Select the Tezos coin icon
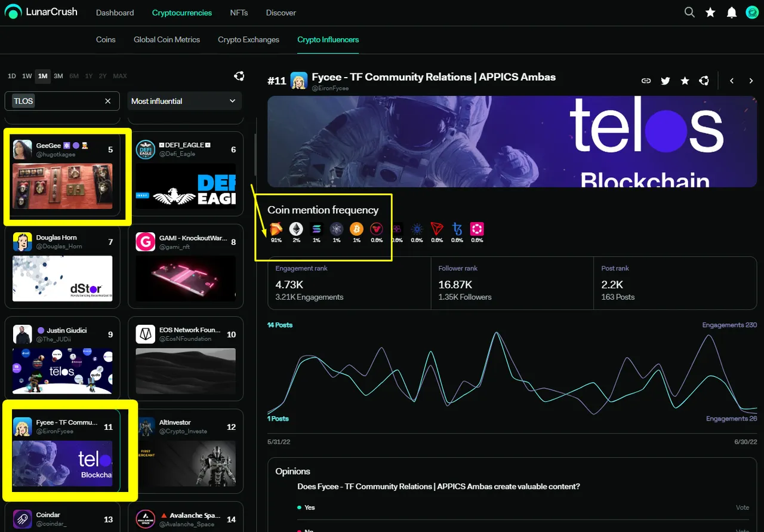This screenshot has height=532, width=764. 457,229
